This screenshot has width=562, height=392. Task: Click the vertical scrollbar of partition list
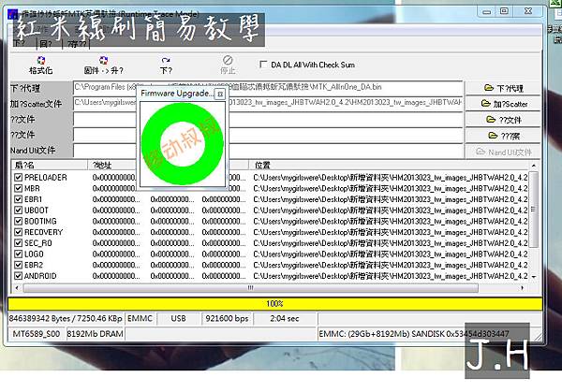[x=533, y=210]
